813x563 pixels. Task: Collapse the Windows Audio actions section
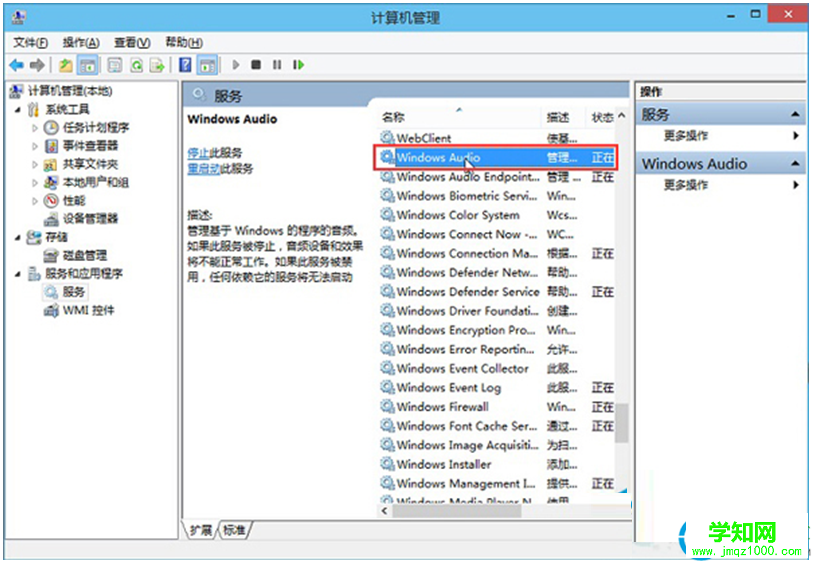click(x=795, y=164)
